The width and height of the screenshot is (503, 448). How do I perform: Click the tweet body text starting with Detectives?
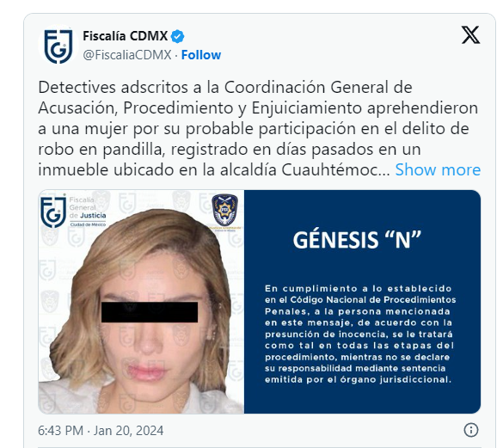pyautogui.click(x=258, y=128)
